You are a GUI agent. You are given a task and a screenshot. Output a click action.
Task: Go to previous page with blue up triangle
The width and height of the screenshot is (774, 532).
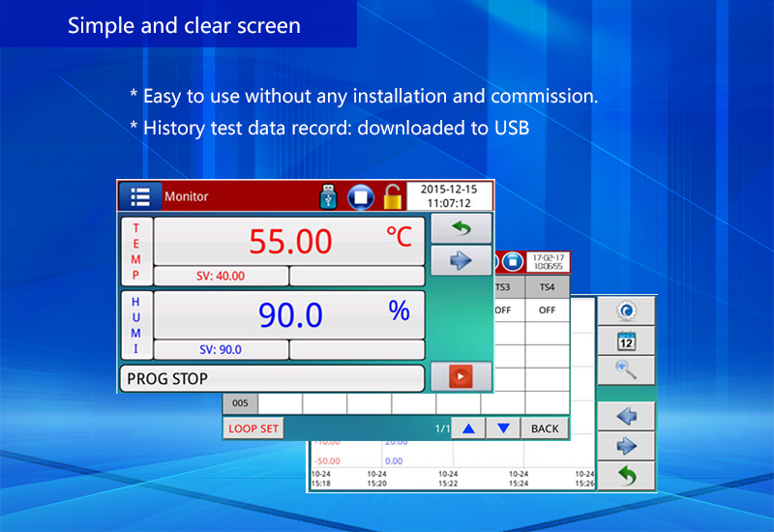click(468, 428)
